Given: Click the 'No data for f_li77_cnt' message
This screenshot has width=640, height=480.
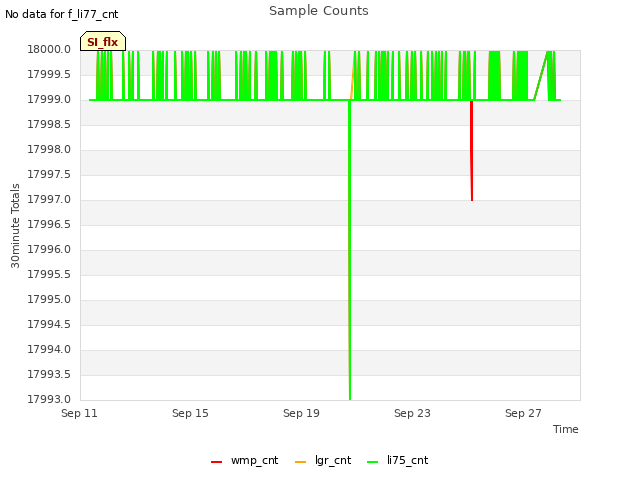Looking at the screenshot, I should [62, 14].
